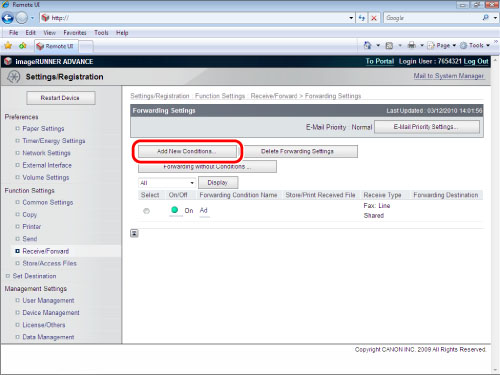This screenshot has width=500, height=375.
Task: Click into the Google search field
Action: pyautogui.click(x=432, y=18)
